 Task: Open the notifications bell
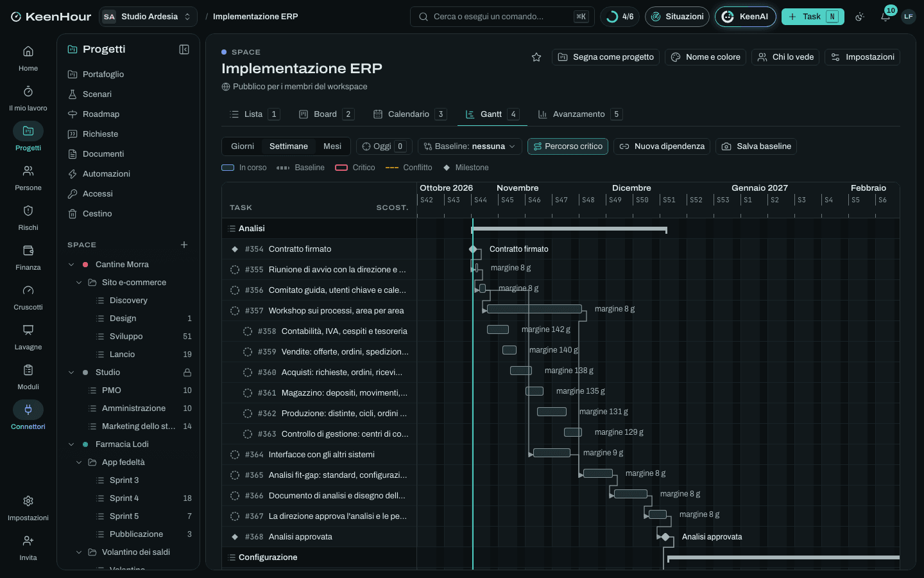[886, 17]
